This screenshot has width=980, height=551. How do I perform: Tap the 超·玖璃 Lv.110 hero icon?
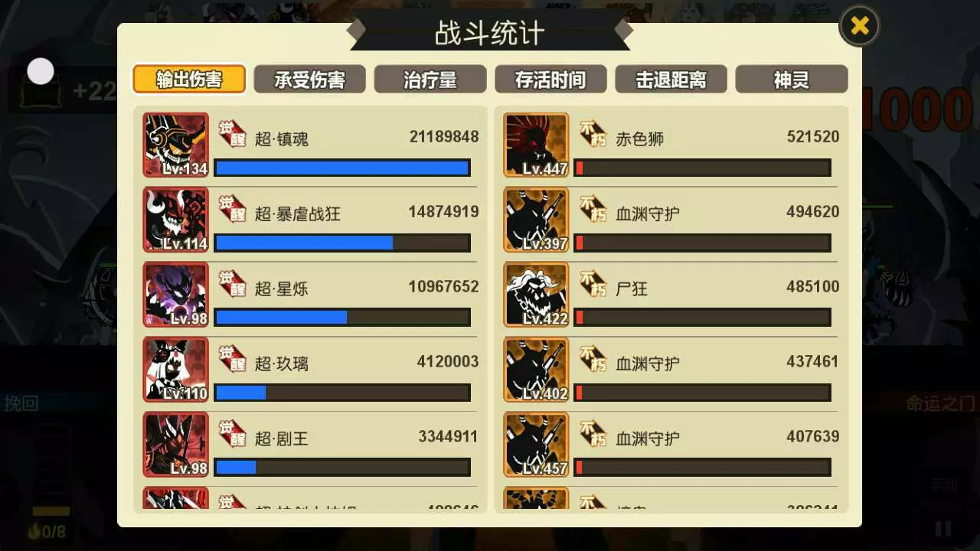[x=175, y=370]
